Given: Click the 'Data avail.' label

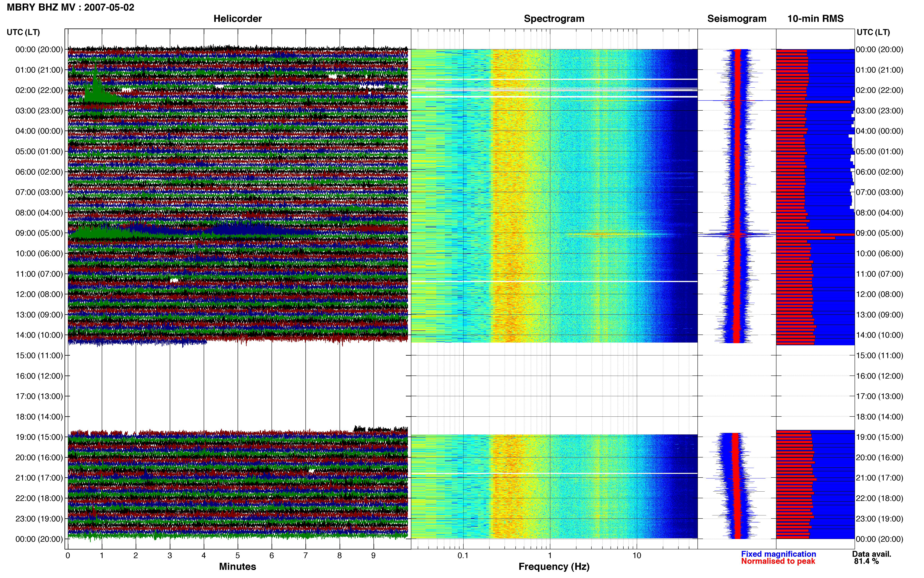Looking at the screenshot, I should coord(872,554).
